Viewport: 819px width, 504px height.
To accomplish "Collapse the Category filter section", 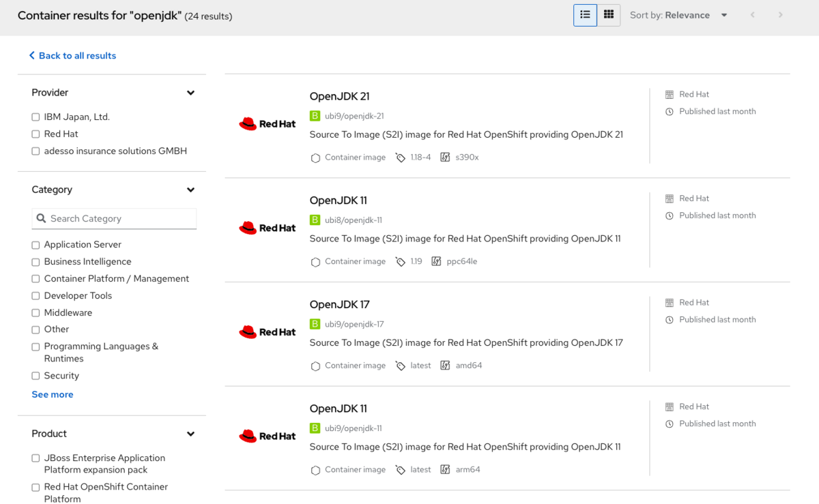I will (190, 190).
